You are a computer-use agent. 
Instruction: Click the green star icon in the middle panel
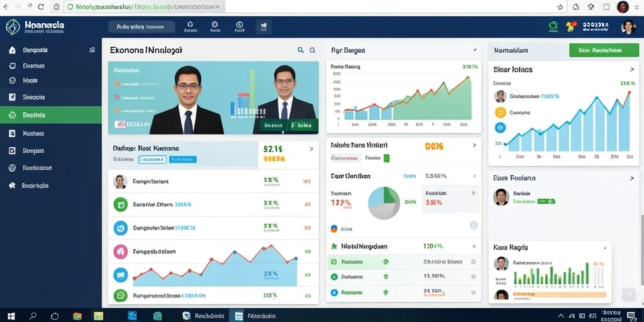pos(334,247)
